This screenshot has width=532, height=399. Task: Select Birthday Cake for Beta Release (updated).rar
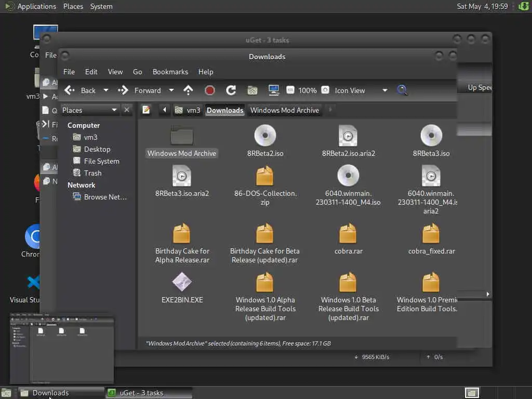[x=264, y=243]
